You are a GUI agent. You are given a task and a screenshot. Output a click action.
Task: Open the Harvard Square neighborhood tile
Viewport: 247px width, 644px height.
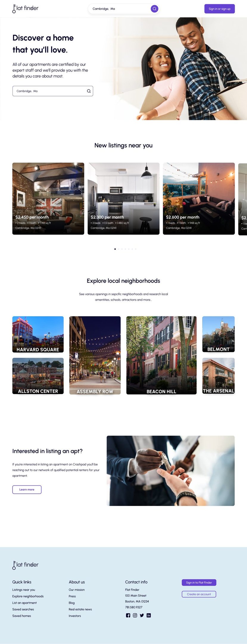(x=38, y=334)
